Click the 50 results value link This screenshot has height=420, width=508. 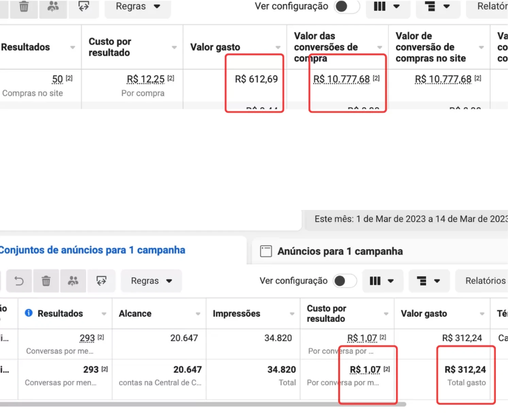pos(57,79)
